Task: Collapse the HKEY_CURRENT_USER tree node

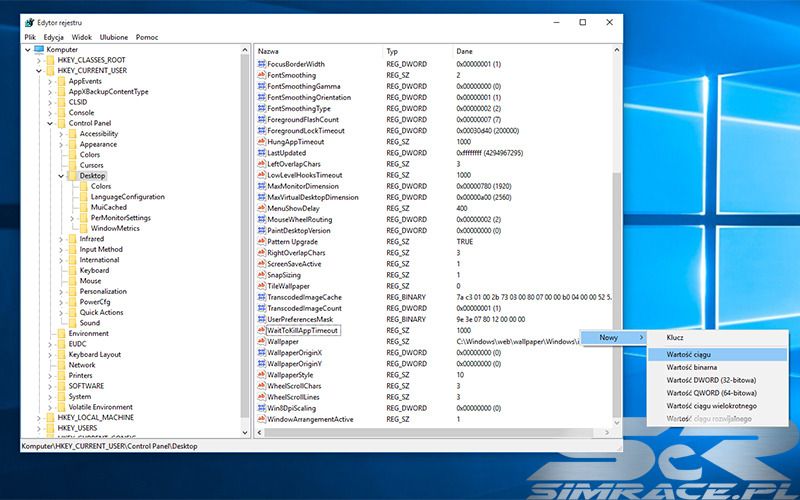Action: [39, 70]
